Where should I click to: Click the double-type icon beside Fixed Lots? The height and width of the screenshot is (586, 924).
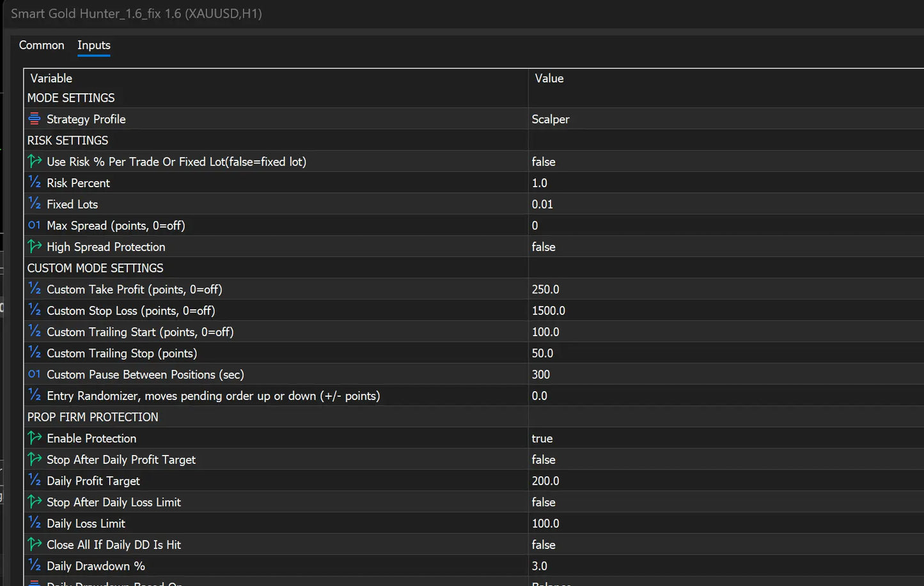tap(35, 204)
